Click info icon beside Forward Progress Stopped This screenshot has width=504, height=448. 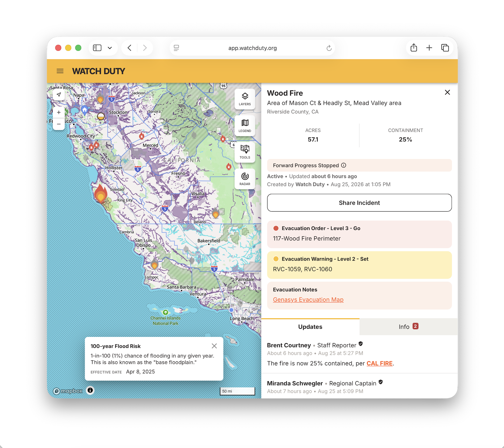(x=344, y=165)
